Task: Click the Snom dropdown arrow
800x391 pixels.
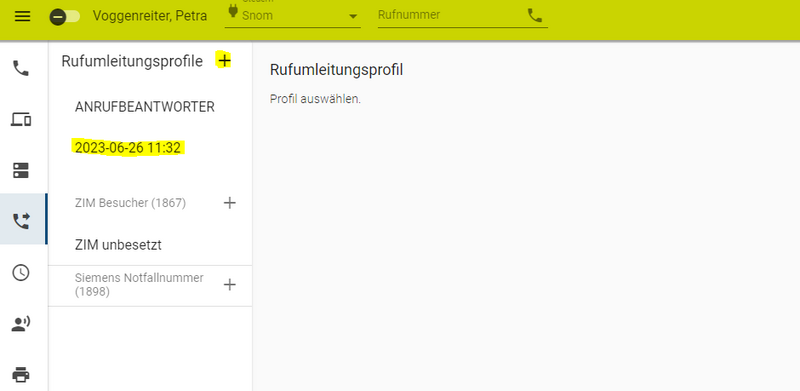Action: click(x=353, y=16)
